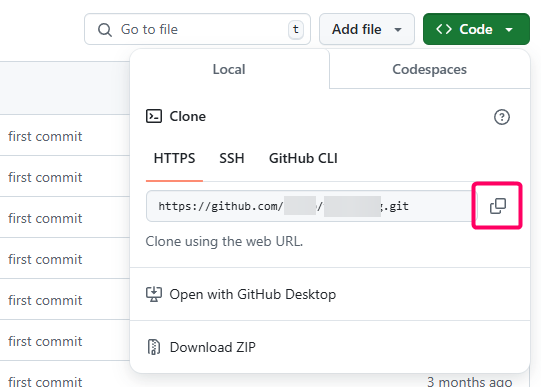
Task: Click 'Clone using the web URL.' text
Action: (224, 241)
